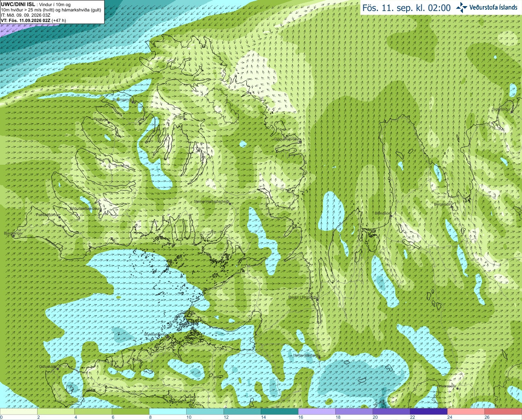The image size is (522, 420).
Task: Click the Gjögurflugvöllur station marker
Action: coord(300,141)
